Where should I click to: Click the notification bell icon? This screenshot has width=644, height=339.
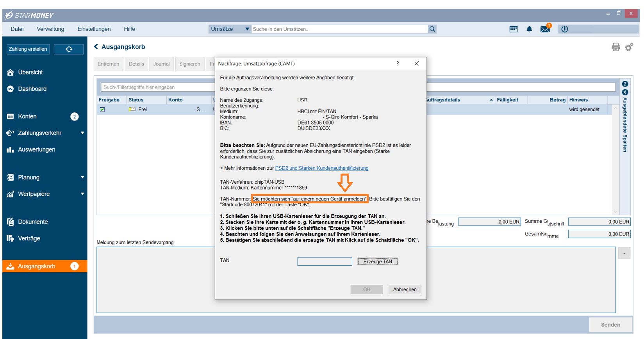(x=529, y=29)
